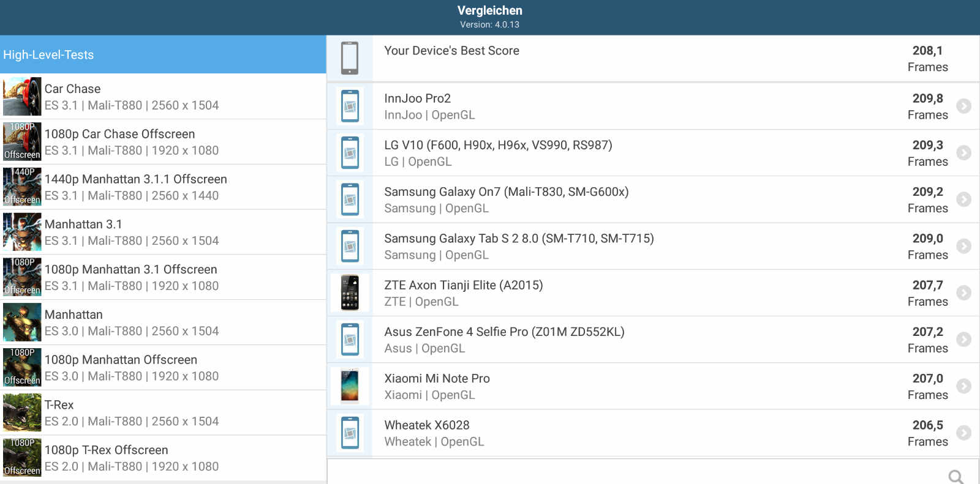This screenshot has height=484, width=980.
Task: Open the 1080p Manhattan Offscreen thumbnail
Action: coord(22,367)
